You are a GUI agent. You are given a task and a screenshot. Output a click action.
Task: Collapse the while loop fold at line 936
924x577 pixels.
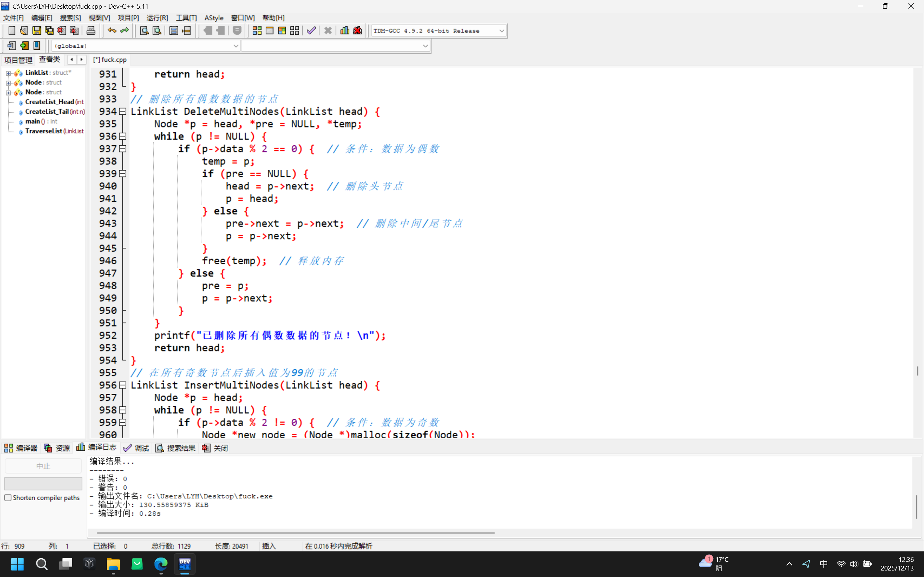click(123, 136)
